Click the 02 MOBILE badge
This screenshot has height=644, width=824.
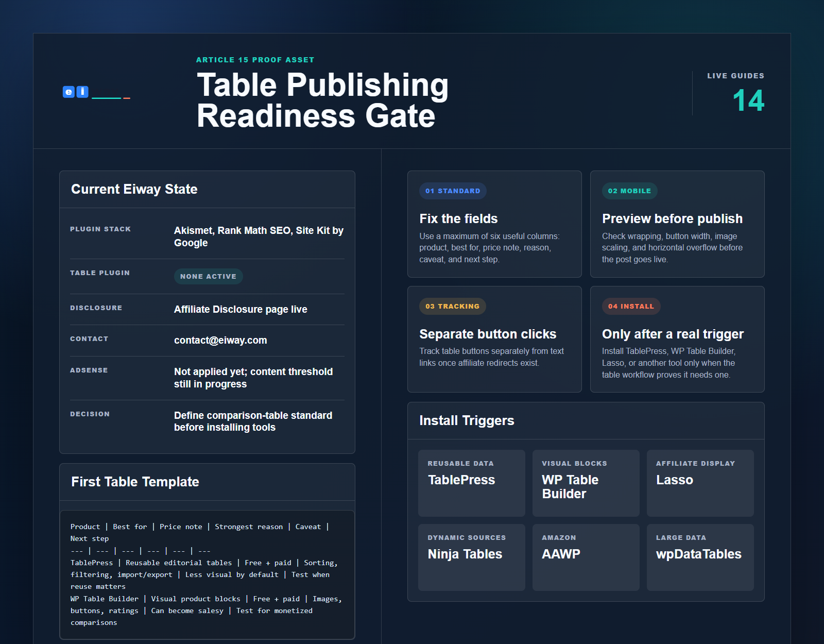coord(629,191)
